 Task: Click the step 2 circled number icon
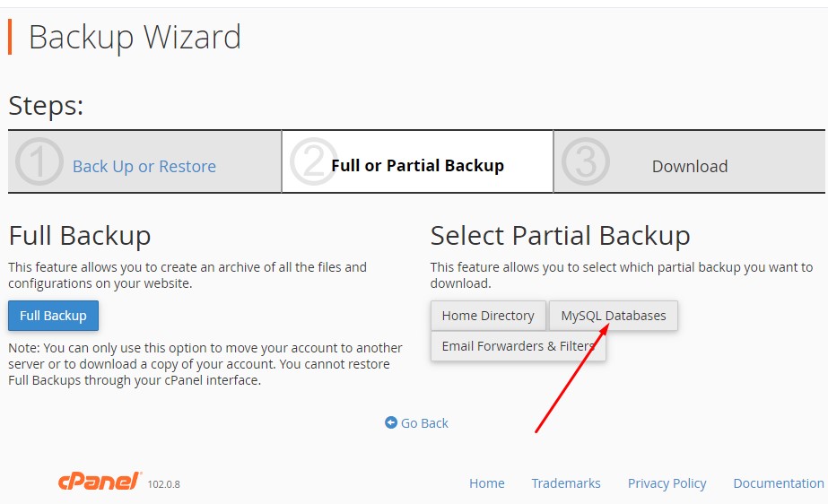pyautogui.click(x=314, y=162)
